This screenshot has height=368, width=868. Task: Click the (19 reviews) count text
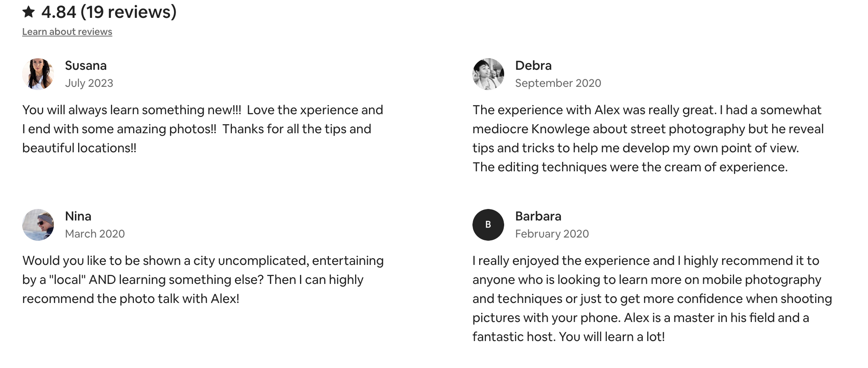click(x=128, y=12)
